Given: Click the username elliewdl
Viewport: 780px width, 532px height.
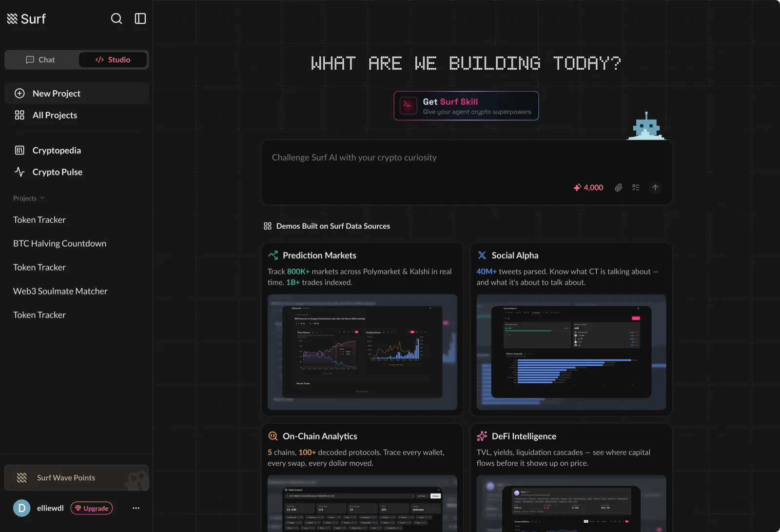Looking at the screenshot, I should pos(50,508).
